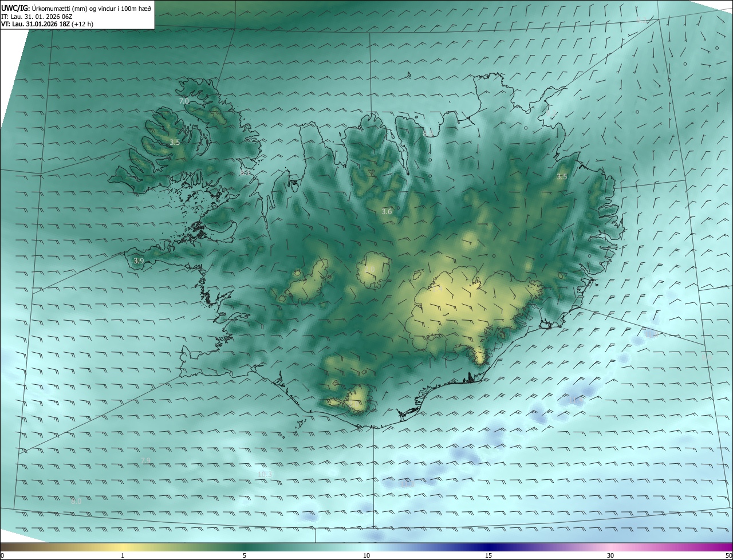Click the VT valid time 18Z line
The width and height of the screenshot is (733, 560).
(47, 24)
